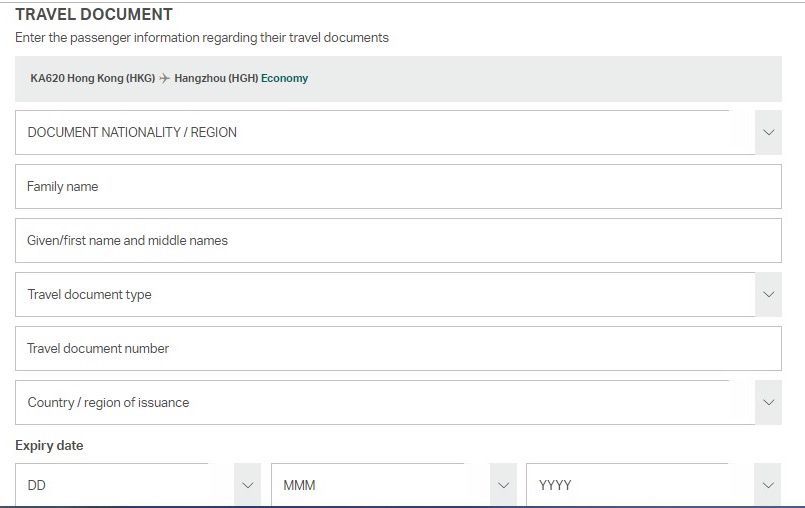The width and height of the screenshot is (805, 508).
Task: Click the chevron arrow beside Document Nationality / Region
Action: [768, 132]
